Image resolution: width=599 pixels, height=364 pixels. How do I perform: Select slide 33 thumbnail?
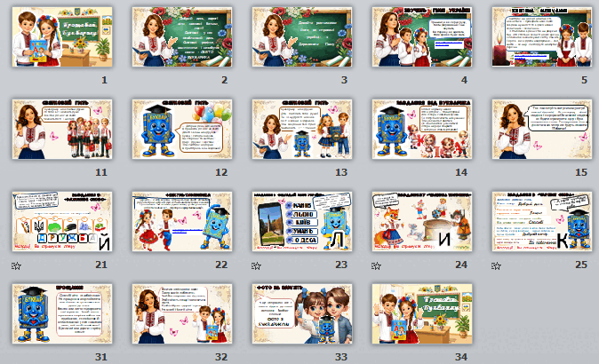[x=302, y=313]
